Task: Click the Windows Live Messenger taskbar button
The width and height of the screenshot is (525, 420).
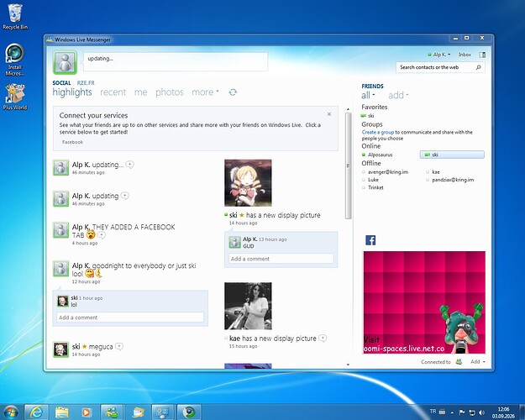Action: pos(112,412)
